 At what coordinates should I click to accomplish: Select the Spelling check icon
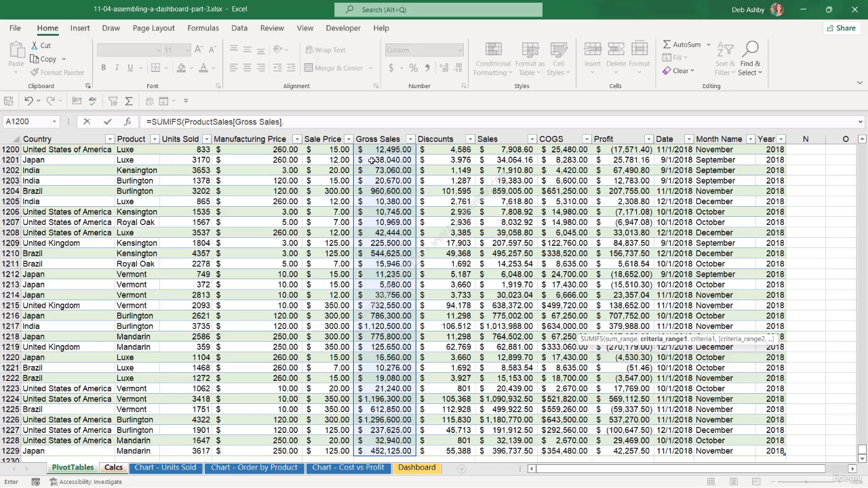pyautogui.click(x=92, y=100)
